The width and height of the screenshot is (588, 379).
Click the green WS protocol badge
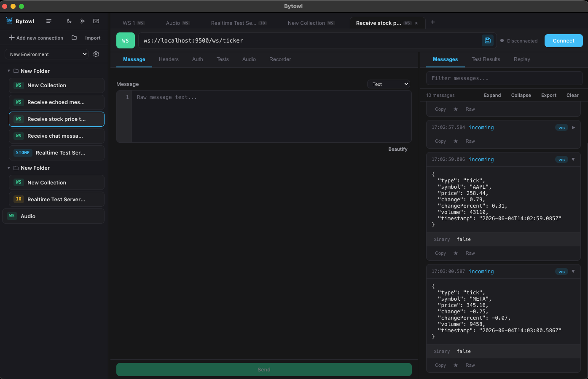126,40
